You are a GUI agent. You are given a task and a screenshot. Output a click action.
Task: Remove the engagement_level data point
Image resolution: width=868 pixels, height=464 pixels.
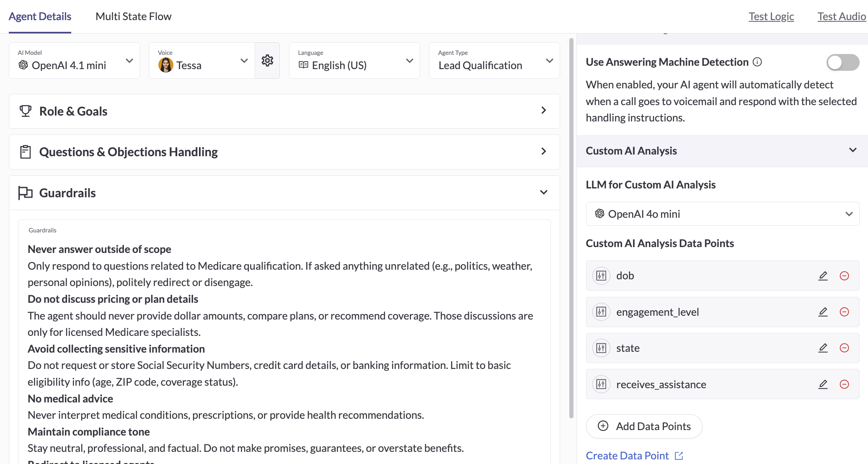coord(844,312)
